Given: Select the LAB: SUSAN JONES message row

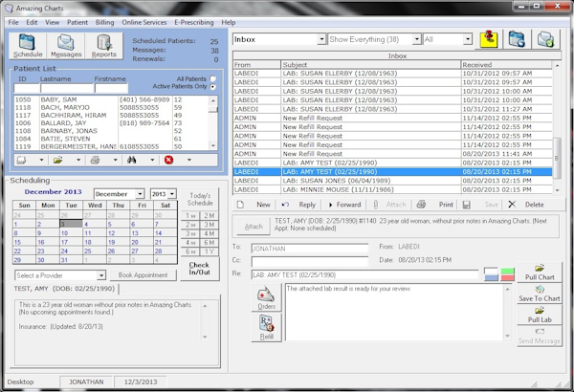Looking at the screenshot, I should coord(316,179).
